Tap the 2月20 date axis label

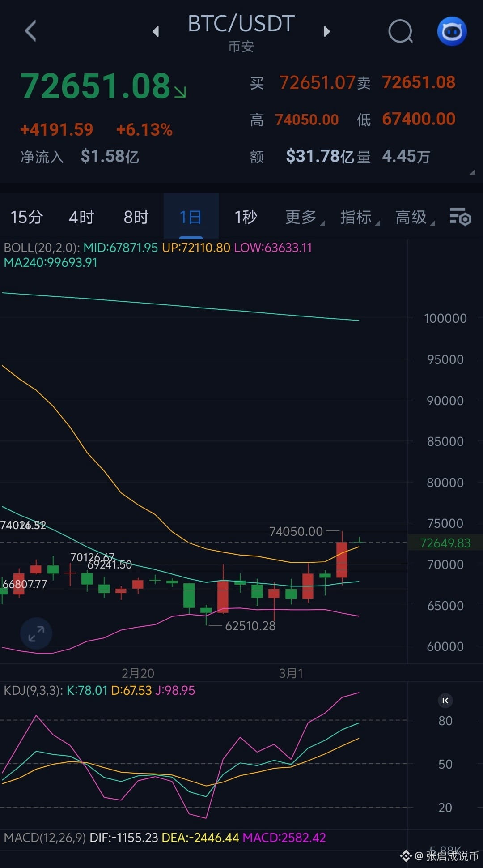point(138,673)
